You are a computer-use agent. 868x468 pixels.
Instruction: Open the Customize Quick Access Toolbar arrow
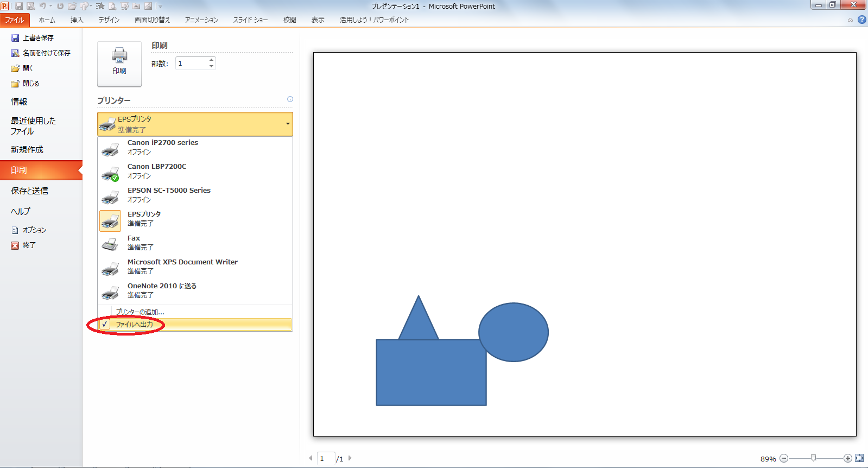[x=160, y=7]
